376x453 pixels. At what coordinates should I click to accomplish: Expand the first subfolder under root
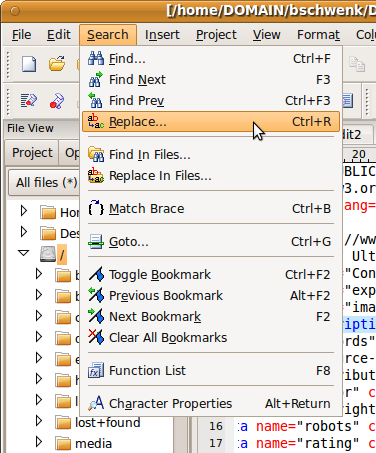(x=39, y=274)
